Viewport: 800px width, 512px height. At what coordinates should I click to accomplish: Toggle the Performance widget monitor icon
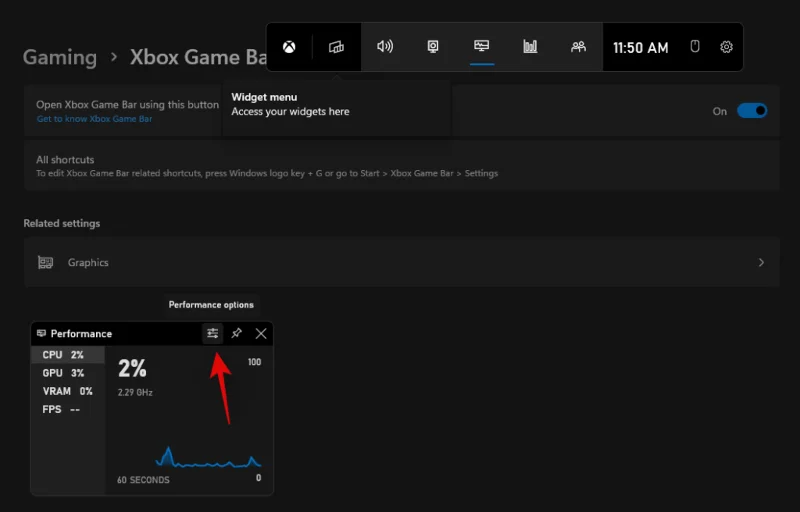tap(482, 46)
